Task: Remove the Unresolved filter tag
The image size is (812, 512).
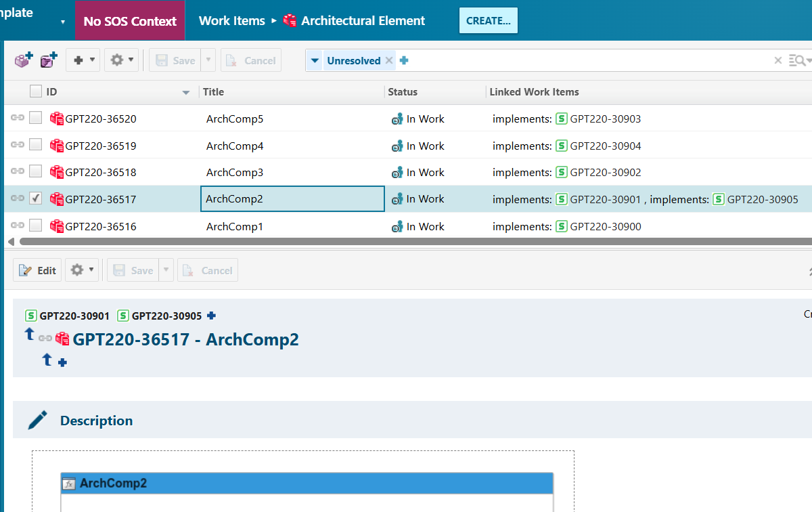Action: click(389, 60)
